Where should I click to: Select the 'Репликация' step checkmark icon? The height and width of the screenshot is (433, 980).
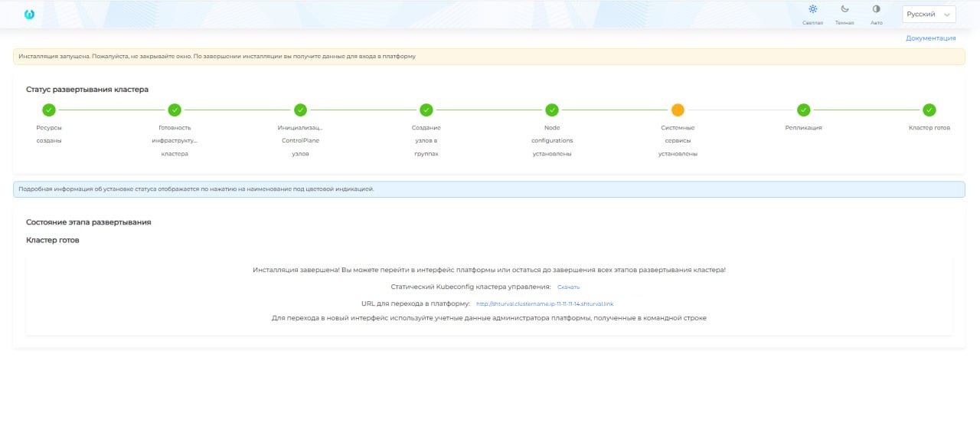(x=803, y=110)
